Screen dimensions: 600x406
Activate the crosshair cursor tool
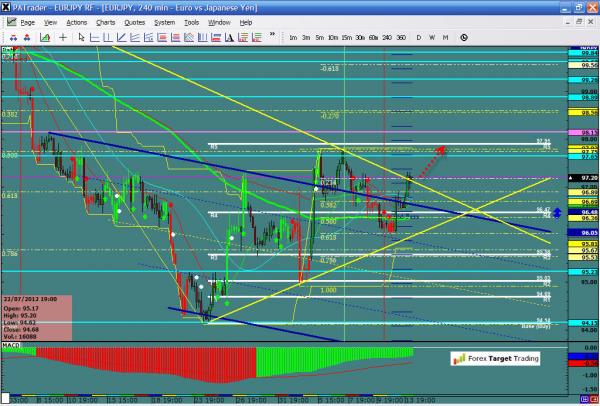pyautogui.click(x=62, y=37)
